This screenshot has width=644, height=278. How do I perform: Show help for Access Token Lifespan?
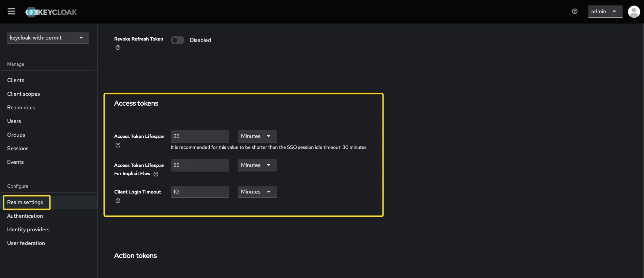pos(118,145)
